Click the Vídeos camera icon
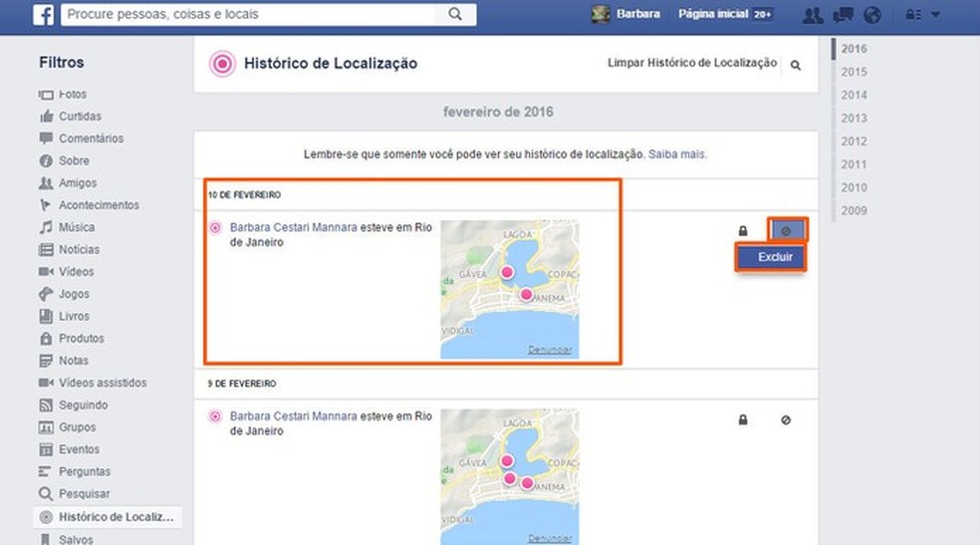Viewport: 980px width, 545px height. (x=46, y=272)
